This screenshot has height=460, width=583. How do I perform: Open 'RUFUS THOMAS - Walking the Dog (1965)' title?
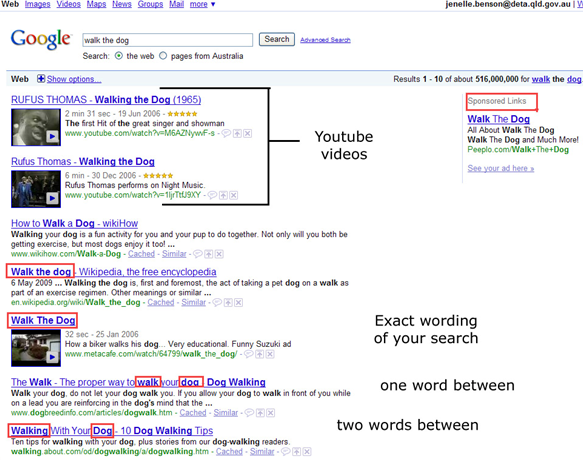tap(106, 100)
